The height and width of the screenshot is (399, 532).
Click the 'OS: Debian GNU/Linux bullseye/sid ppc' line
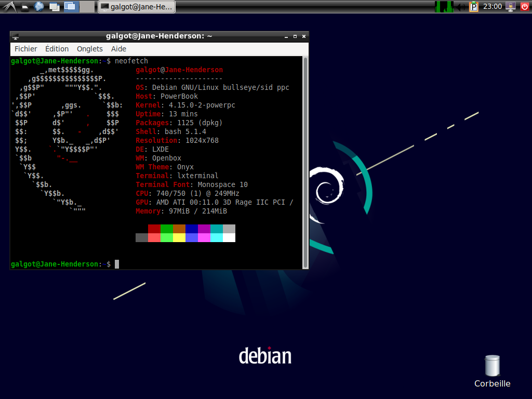click(x=212, y=87)
